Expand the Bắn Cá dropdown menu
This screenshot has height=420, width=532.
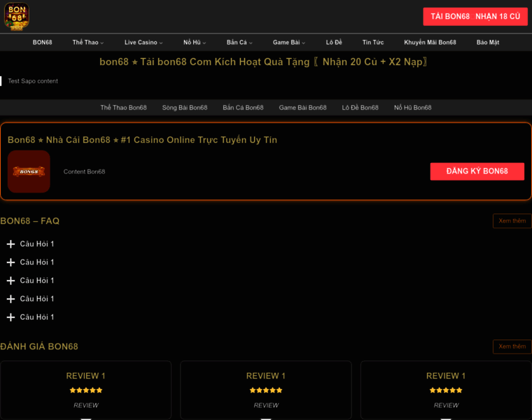(x=239, y=43)
